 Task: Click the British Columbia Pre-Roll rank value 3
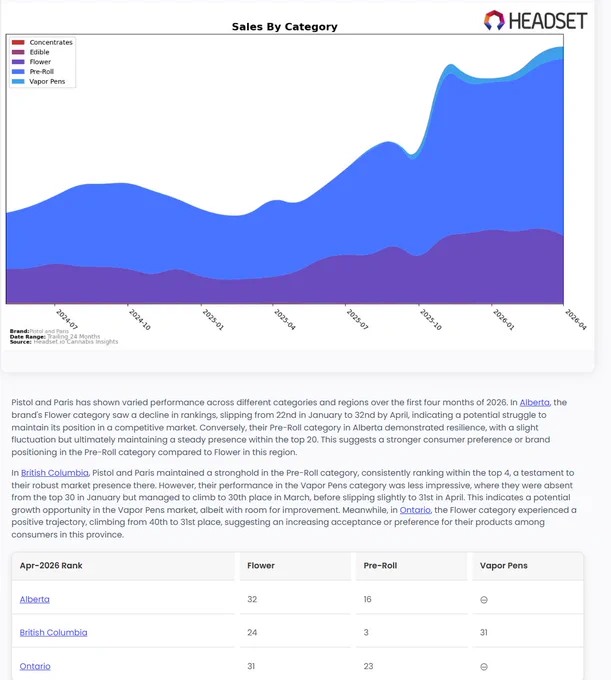point(366,633)
